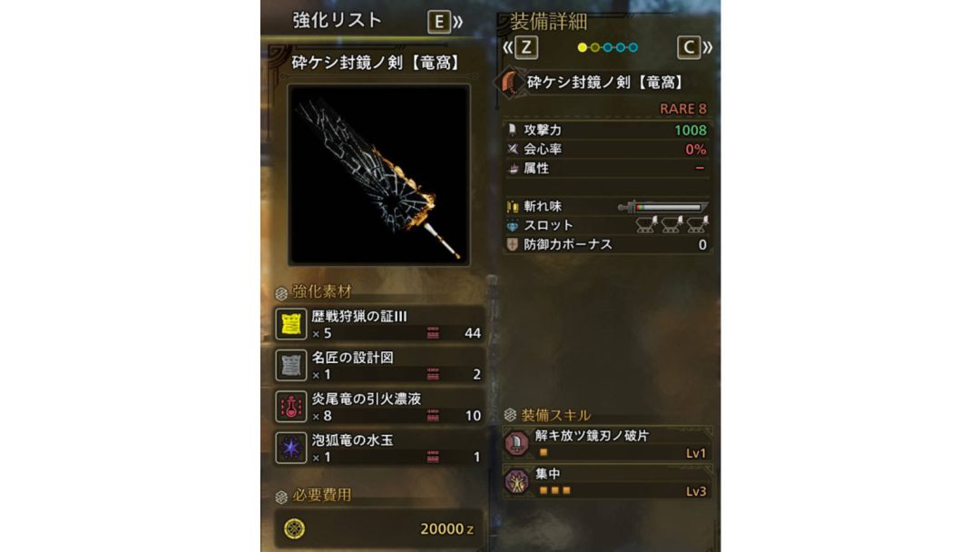Go to next detail page with C
980x552 pixels.
coord(694,47)
